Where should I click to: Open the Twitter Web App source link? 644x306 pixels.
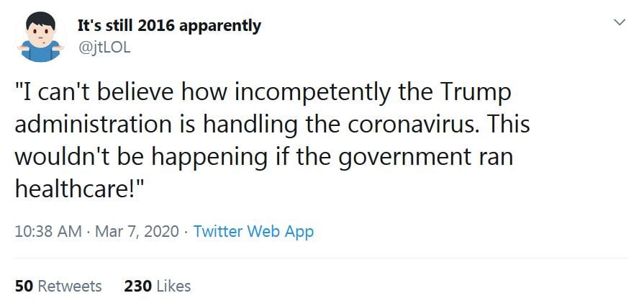click(x=253, y=231)
